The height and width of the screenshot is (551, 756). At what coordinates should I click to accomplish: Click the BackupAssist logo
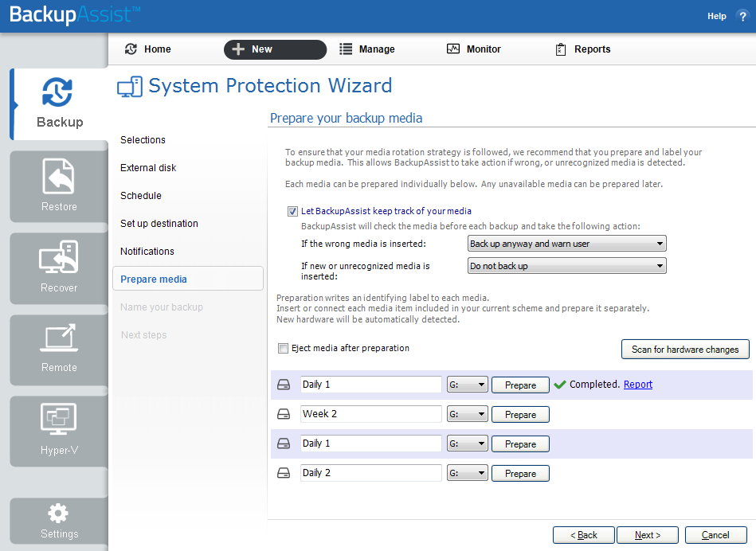pos(75,14)
